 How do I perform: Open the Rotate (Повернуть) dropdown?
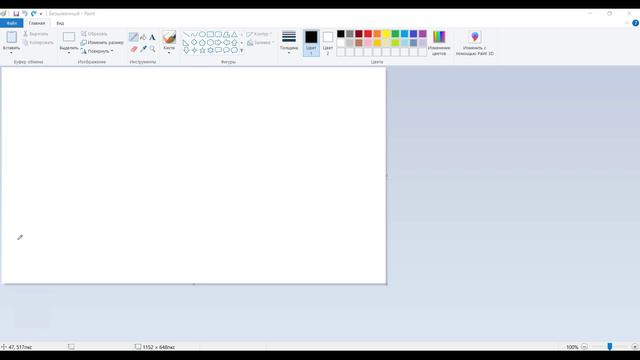point(97,51)
